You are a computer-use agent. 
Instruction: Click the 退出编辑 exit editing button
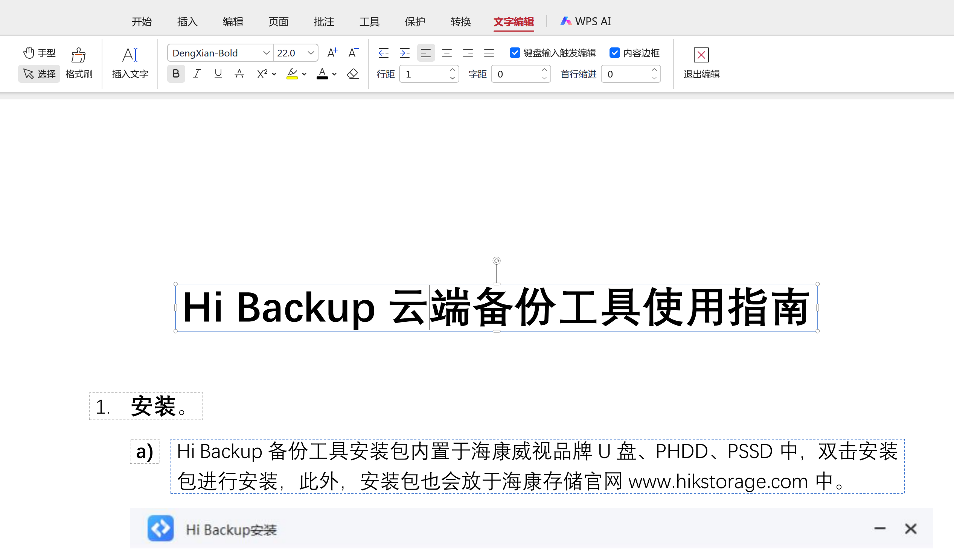701,64
